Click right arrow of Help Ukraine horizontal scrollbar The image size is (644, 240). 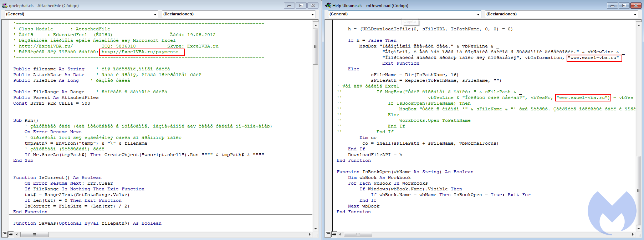pos(633,234)
